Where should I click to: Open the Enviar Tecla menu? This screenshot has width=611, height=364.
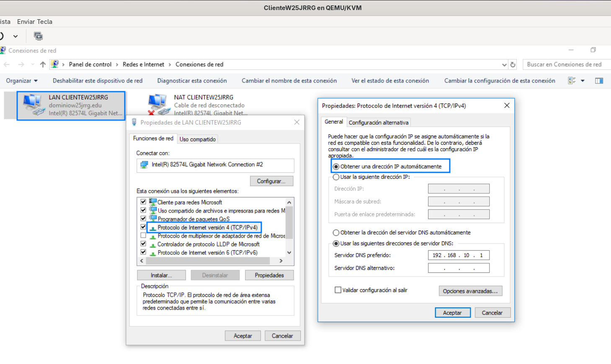pos(35,22)
